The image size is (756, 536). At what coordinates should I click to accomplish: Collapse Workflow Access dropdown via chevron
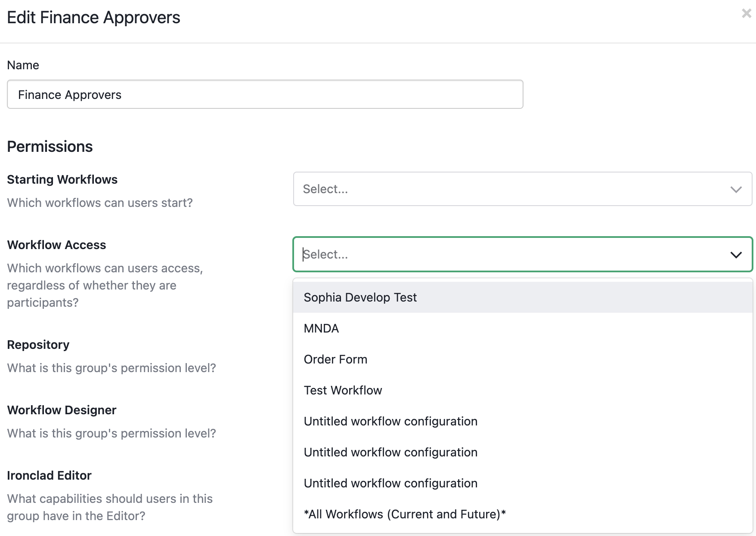tap(736, 255)
